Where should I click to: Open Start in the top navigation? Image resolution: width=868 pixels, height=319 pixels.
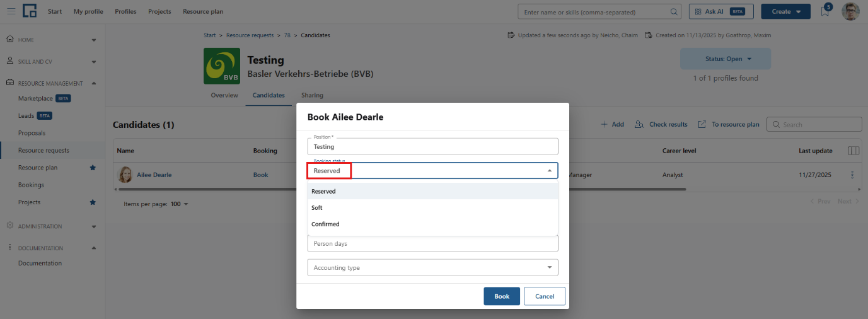(55, 11)
